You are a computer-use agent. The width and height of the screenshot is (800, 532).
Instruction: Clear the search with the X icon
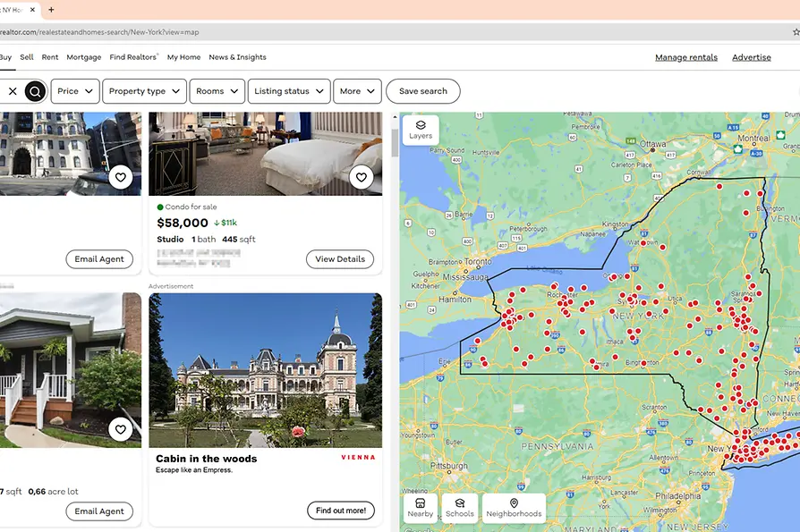[x=13, y=91]
